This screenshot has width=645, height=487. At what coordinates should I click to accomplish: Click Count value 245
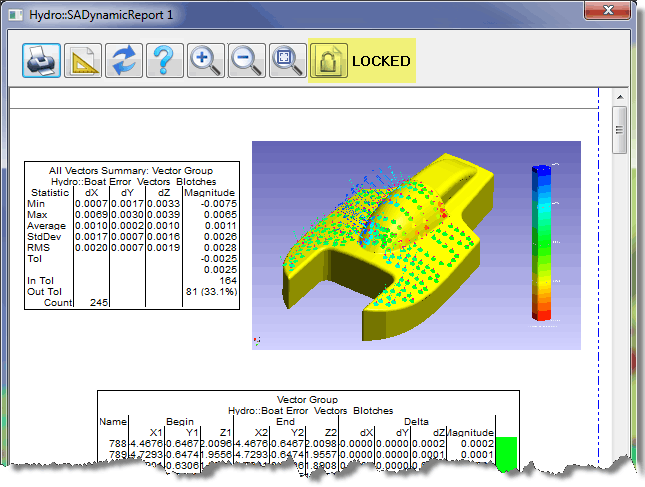pos(99,303)
